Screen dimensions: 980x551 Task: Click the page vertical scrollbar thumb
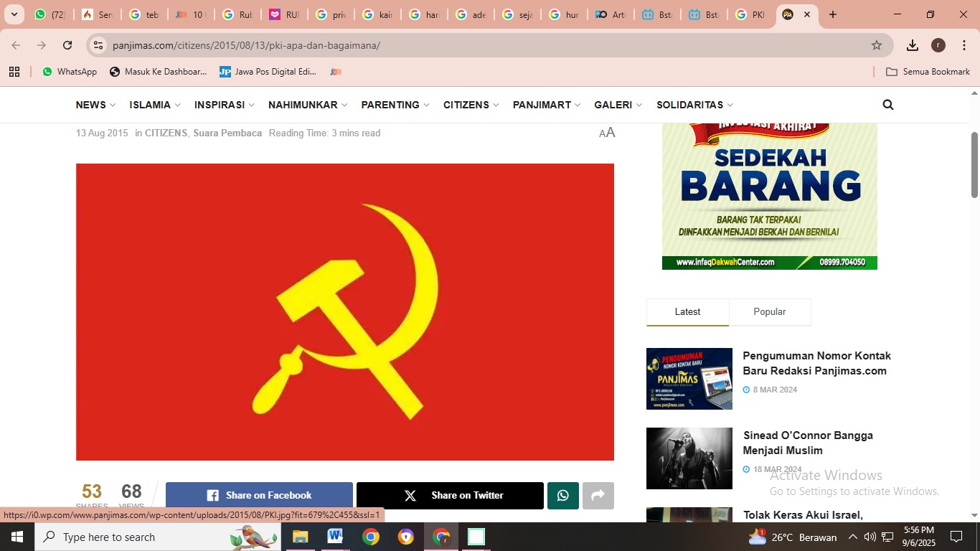975,165
